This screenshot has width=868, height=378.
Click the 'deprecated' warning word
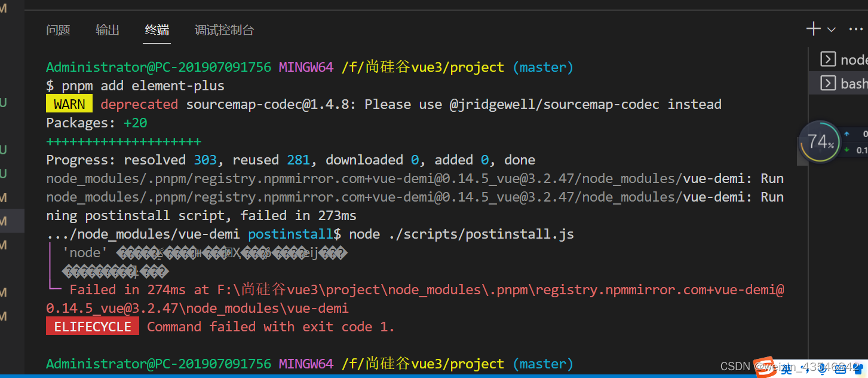click(x=139, y=104)
